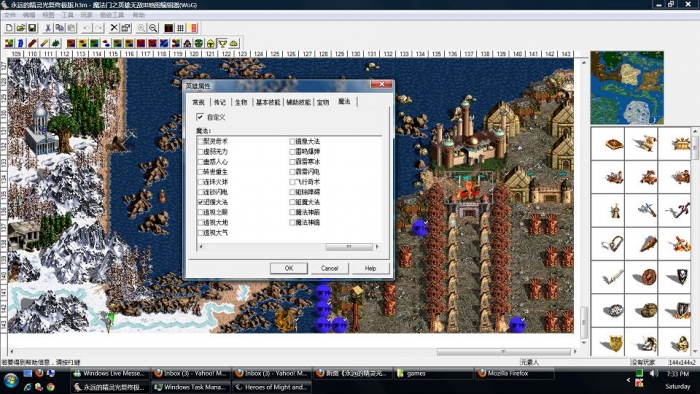Create a new map with the blank-page icon
Screen dimensions: 700x394
click(x=9, y=28)
